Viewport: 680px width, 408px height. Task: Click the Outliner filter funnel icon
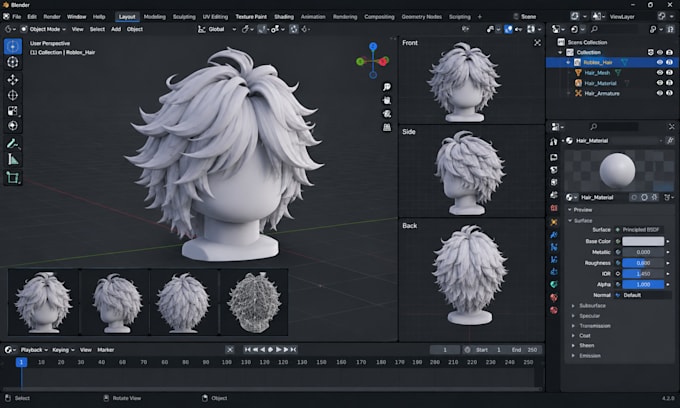click(x=654, y=29)
